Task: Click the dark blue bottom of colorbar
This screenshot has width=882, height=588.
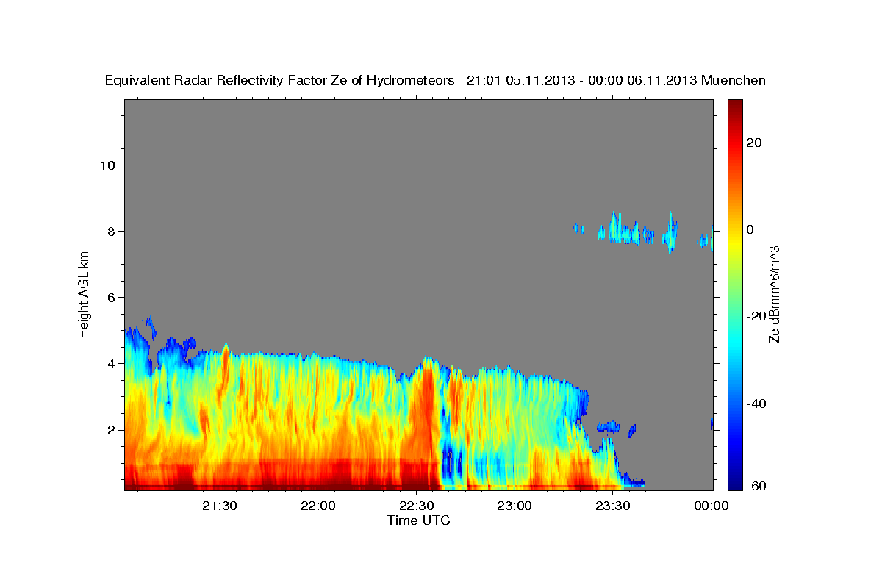Action: click(x=734, y=482)
